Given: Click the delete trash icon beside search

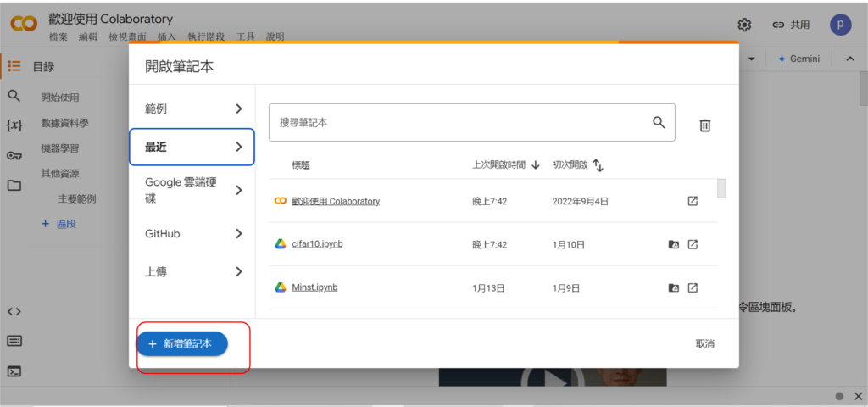Looking at the screenshot, I should pos(704,125).
